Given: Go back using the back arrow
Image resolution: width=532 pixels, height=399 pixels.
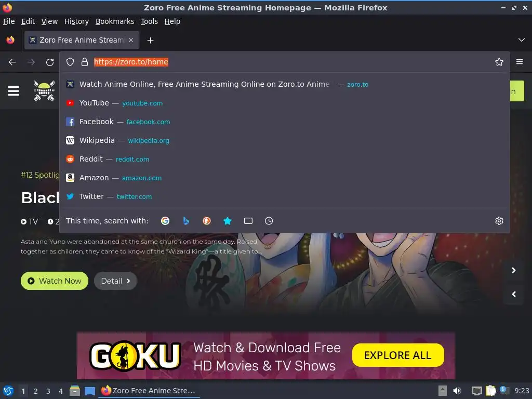Looking at the screenshot, I should pos(12,62).
